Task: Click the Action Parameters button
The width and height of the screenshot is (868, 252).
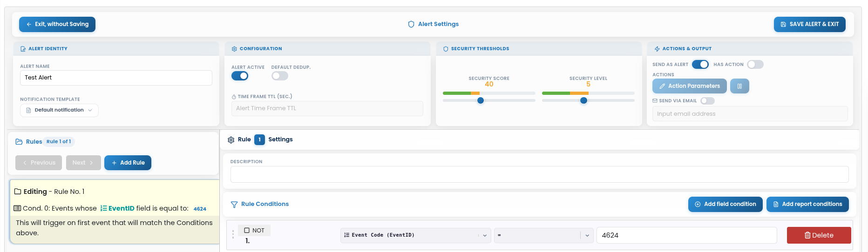Action: click(690, 86)
